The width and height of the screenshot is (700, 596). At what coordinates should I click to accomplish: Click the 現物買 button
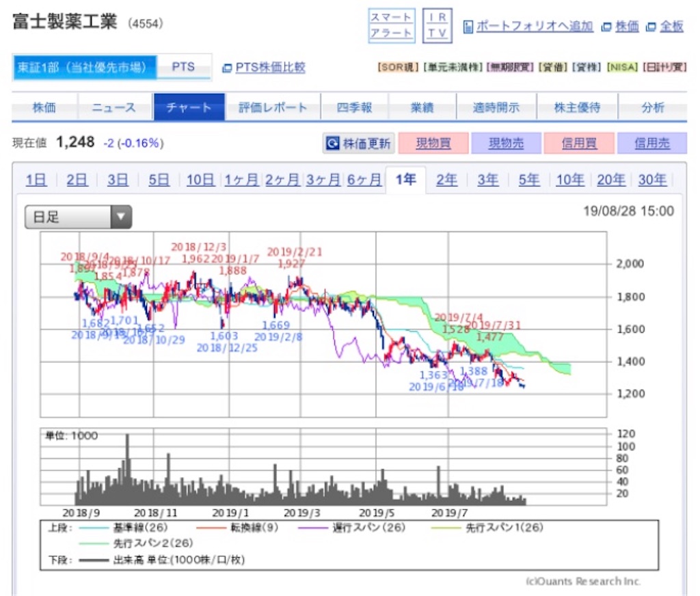tap(433, 144)
